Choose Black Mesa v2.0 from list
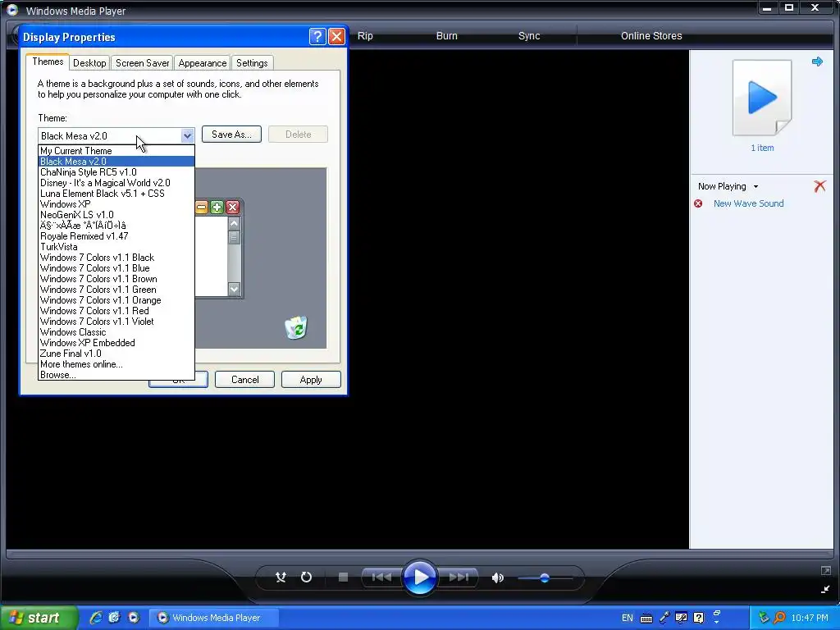Image resolution: width=840 pixels, height=630 pixels. pos(116,162)
